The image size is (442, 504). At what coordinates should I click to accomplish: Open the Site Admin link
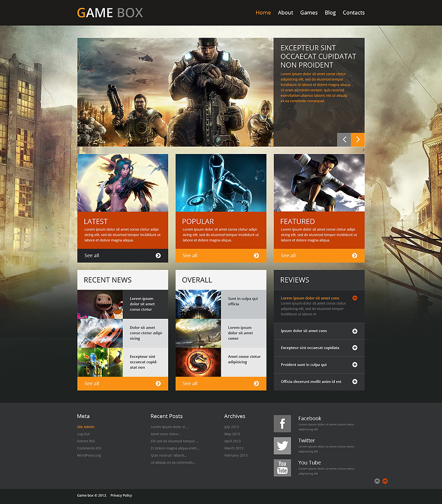(86, 427)
